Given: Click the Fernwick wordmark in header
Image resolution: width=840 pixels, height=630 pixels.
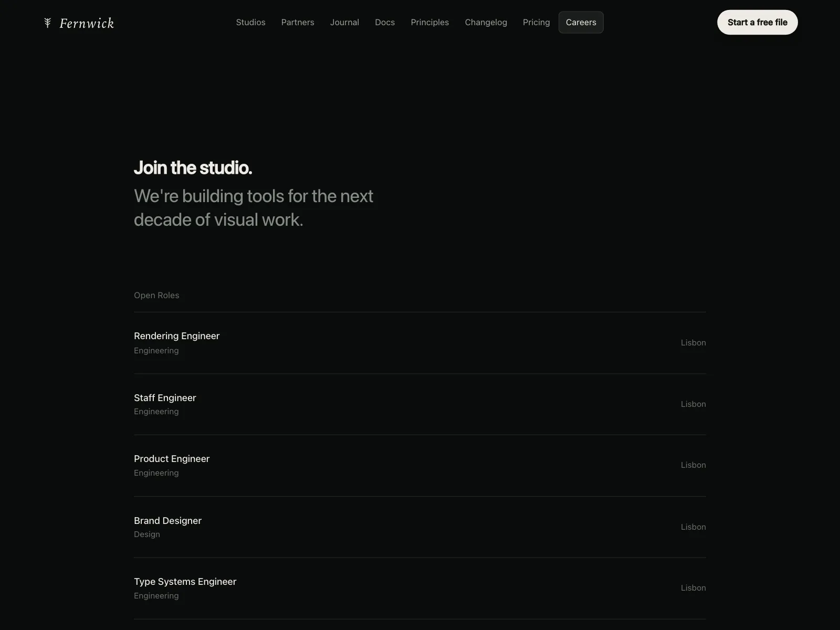Looking at the screenshot, I should [x=87, y=23].
